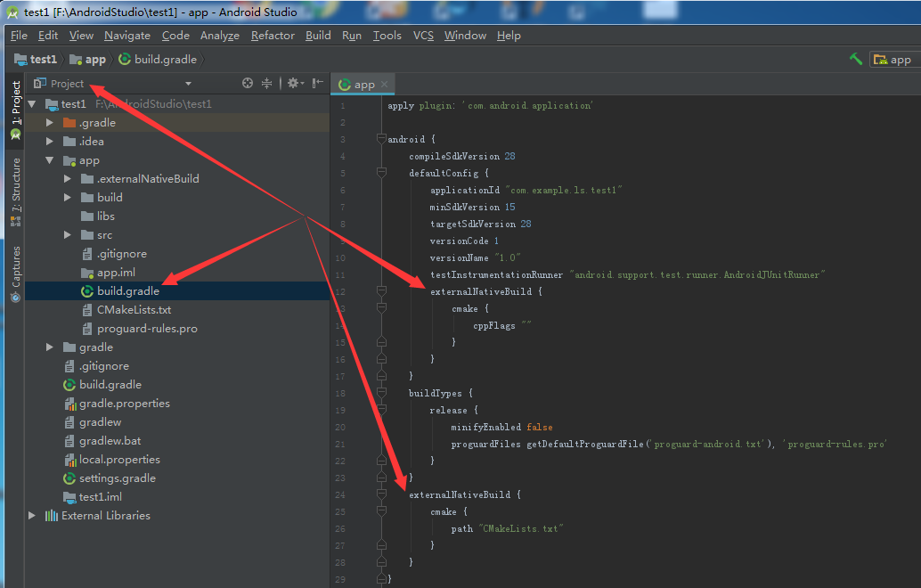Screen dimensions: 921x588
Task: Select test1.iml file
Action: pos(101,497)
